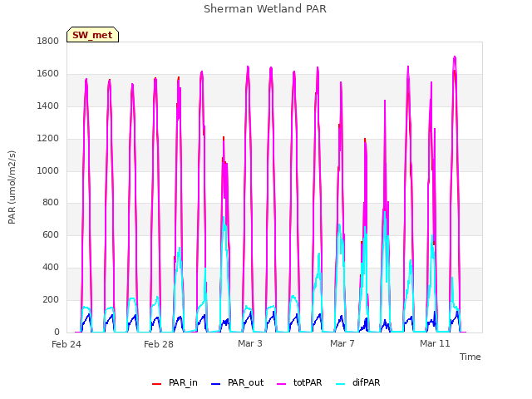
Task: Click the 200 y-axis tick label
Action: coord(51,299)
